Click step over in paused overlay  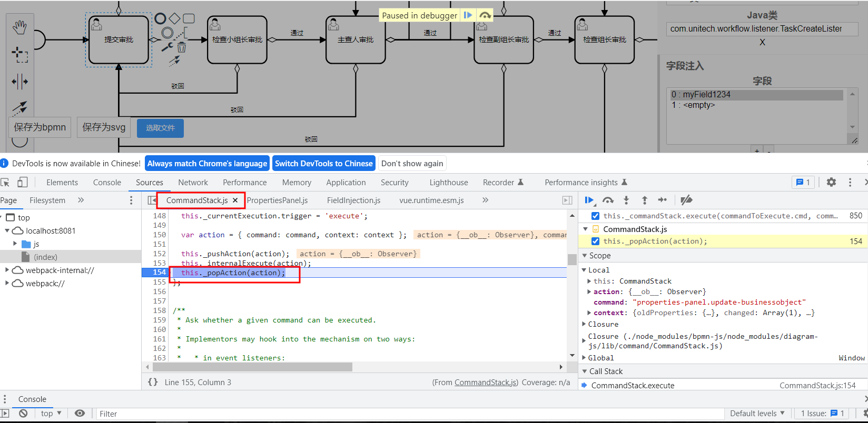485,15
